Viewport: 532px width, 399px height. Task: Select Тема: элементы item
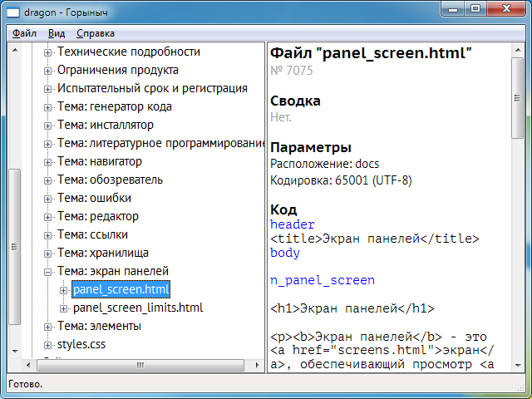(99, 326)
